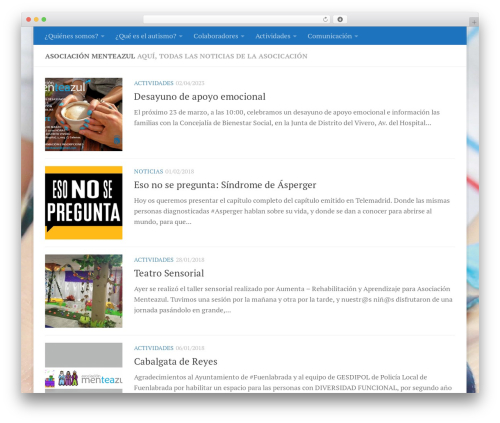The image size is (500, 423).
Task: Click the browser address bar
Action: (237, 19)
